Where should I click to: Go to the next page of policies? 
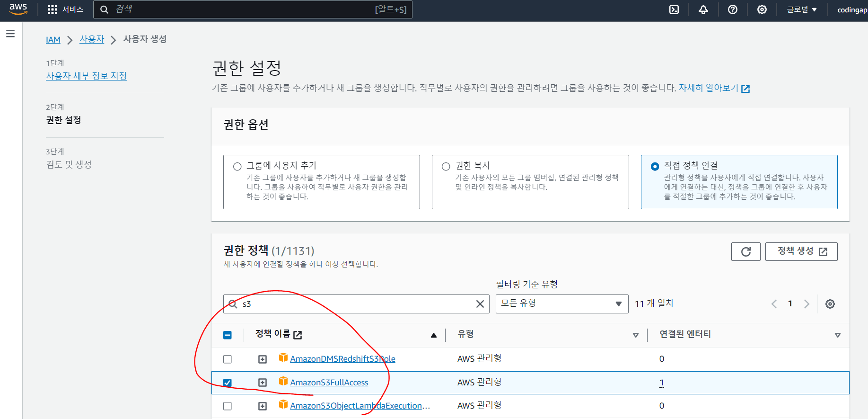point(807,304)
